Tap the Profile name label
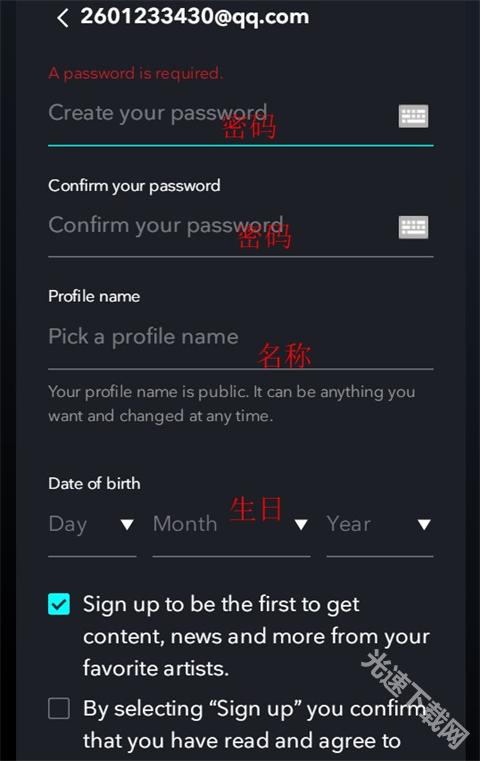The image size is (480, 761). (x=94, y=297)
